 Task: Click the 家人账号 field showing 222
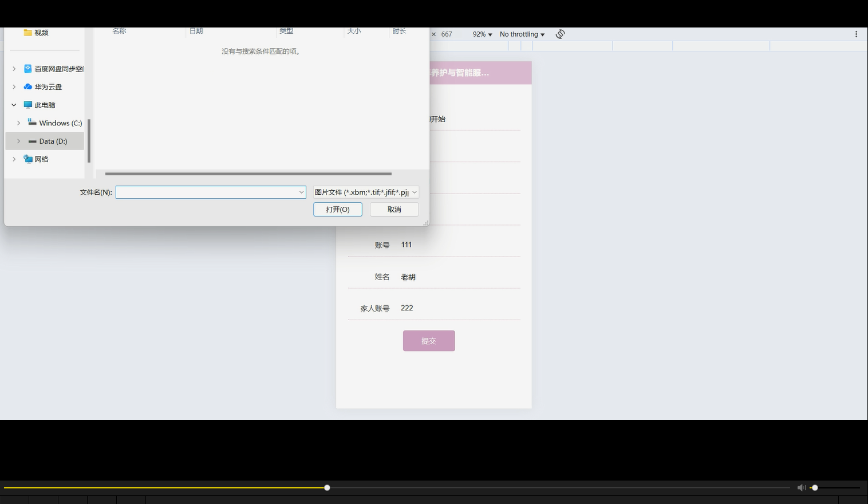pos(460,308)
